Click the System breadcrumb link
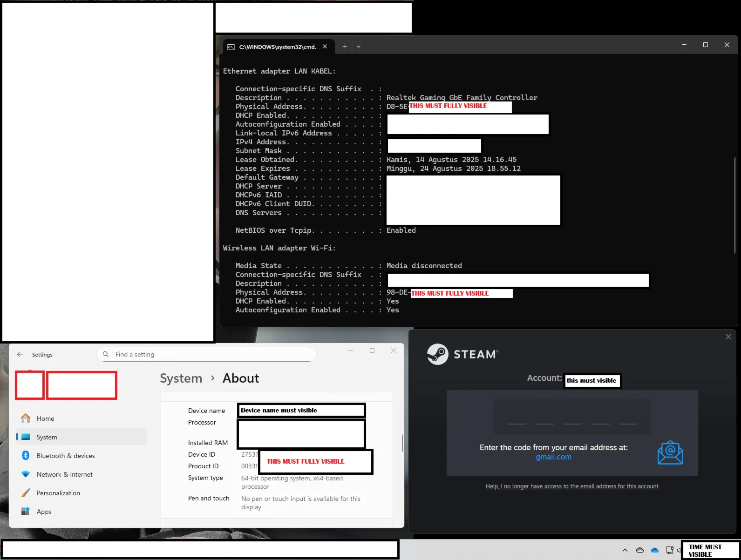The image size is (741, 560). click(181, 378)
